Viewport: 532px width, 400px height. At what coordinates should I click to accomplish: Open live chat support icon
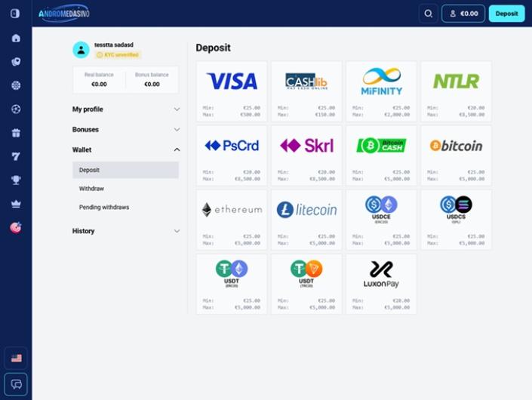pos(16,384)
